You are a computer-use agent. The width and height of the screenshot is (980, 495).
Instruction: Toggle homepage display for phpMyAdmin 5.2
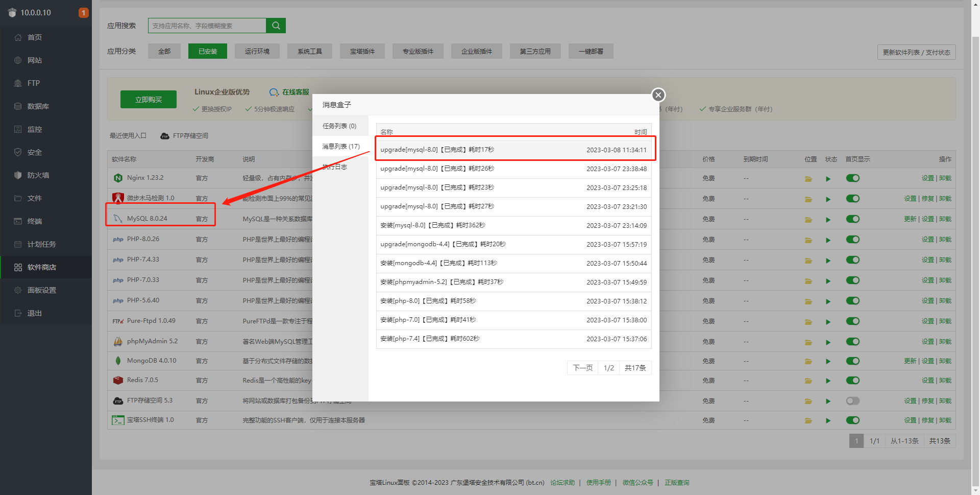coord(853,342)
